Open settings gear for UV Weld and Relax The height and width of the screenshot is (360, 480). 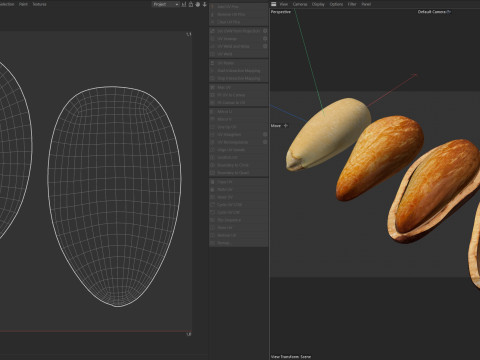pyautogui.click(x=265, y=46)
